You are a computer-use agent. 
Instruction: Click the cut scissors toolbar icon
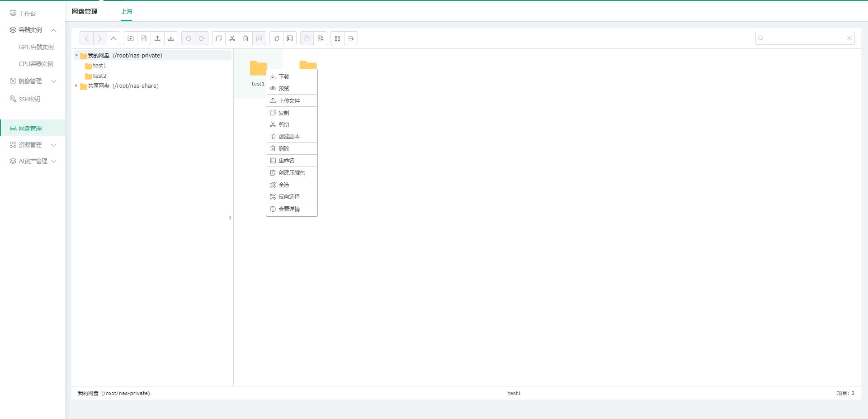tap(232, 38)
